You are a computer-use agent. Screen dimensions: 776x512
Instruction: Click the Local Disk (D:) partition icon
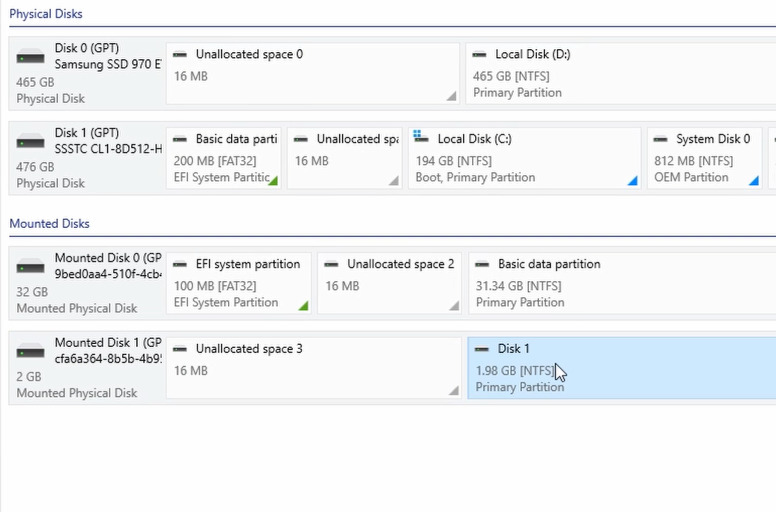479,54
